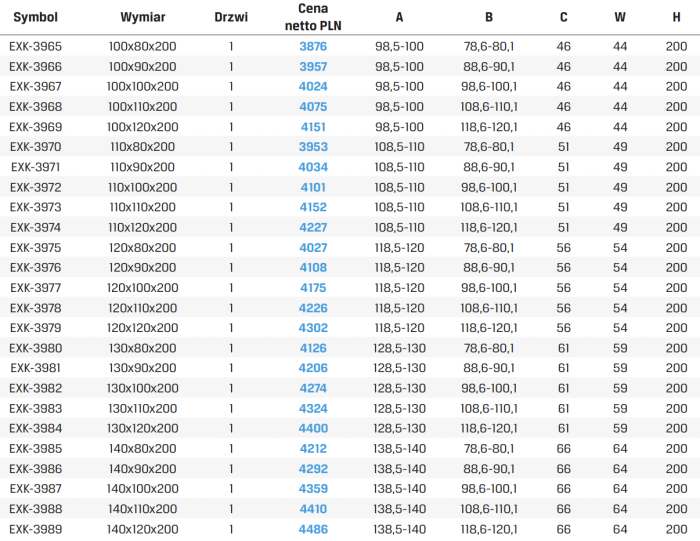Open the 4227 price link
The width and height of the screenshot is (700, 541).
(x=313, y=228)
